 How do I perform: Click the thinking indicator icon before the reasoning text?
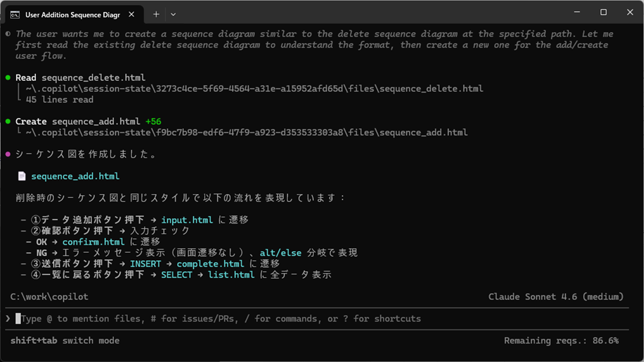point(7,33)
